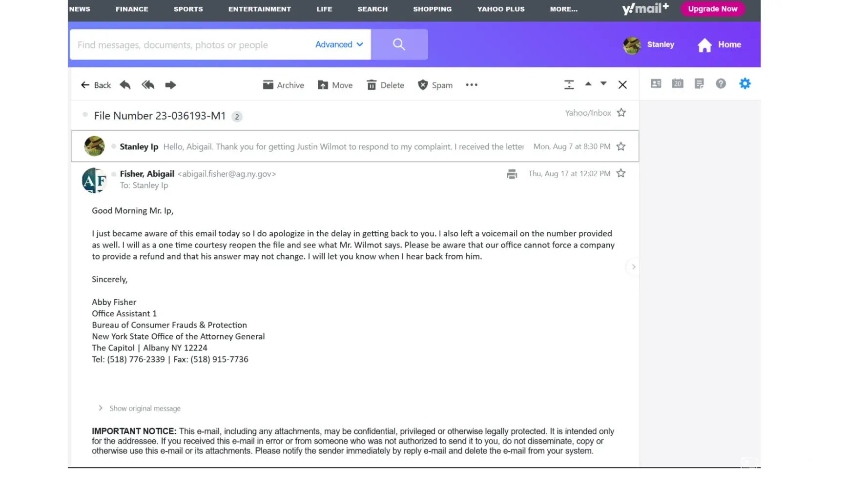
Task: Click the Yahoo Mail+ logo
Action: pos(645,9)
